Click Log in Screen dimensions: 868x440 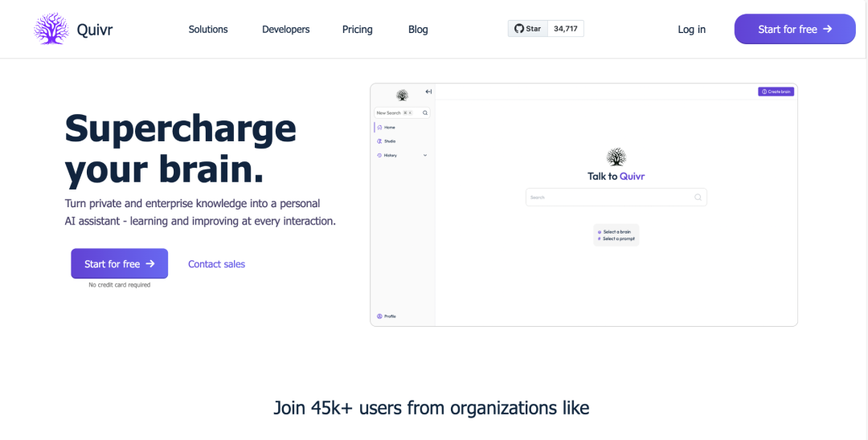(691, 30)
